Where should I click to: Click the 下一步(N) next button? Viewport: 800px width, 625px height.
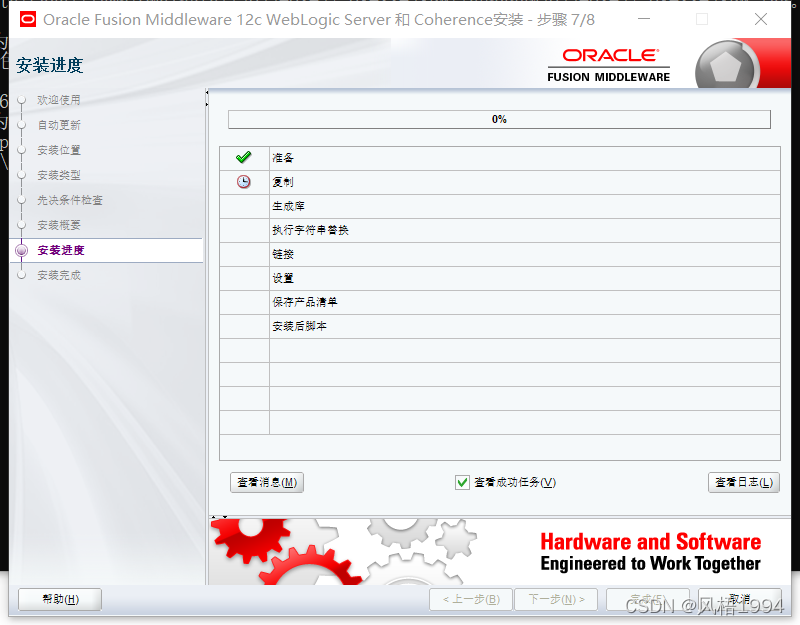tap(556, 599)
